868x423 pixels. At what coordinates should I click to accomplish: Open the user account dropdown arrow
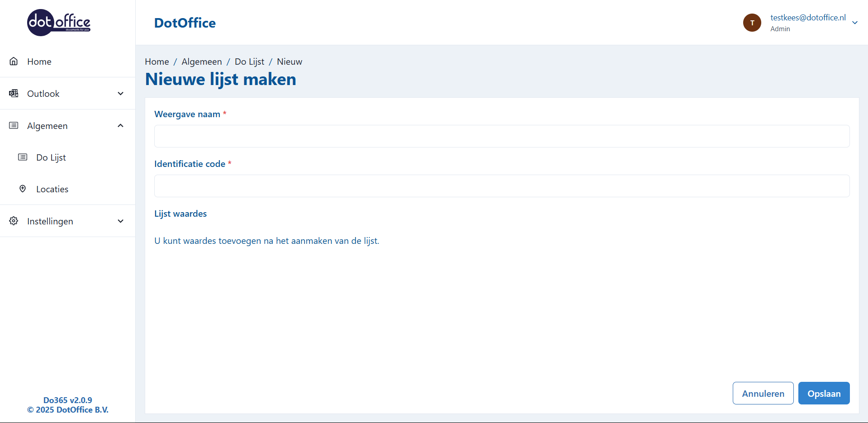click(x=855, y=23)
